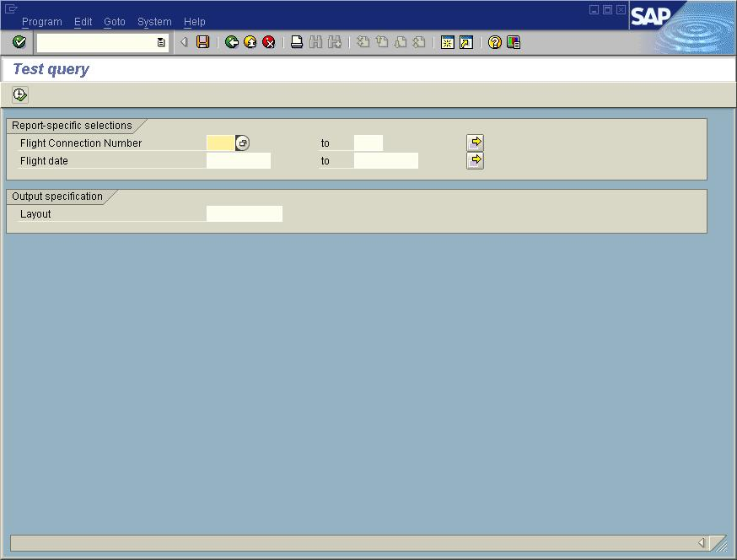This screenshot has height=560, width=737.
Task: Click the green Enter checkmark icon
Action: click(x=19, y=42)
